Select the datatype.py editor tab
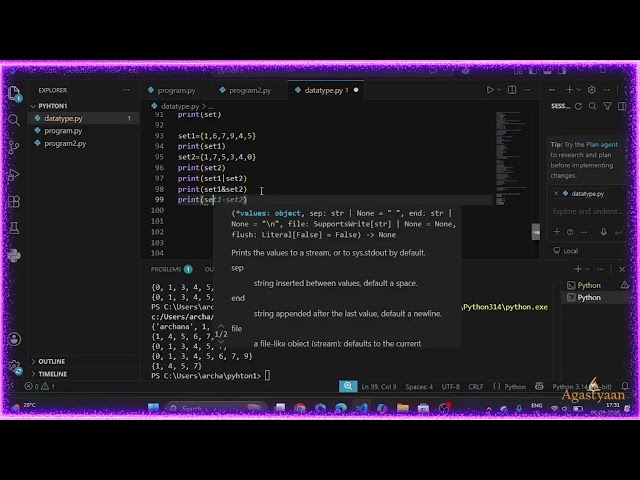 326,90
